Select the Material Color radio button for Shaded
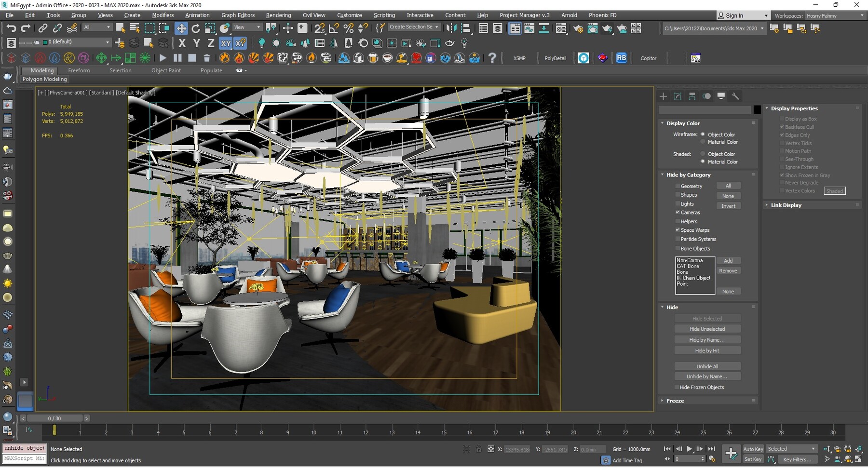Screen dimensions: 868x470 click(703, 161)
